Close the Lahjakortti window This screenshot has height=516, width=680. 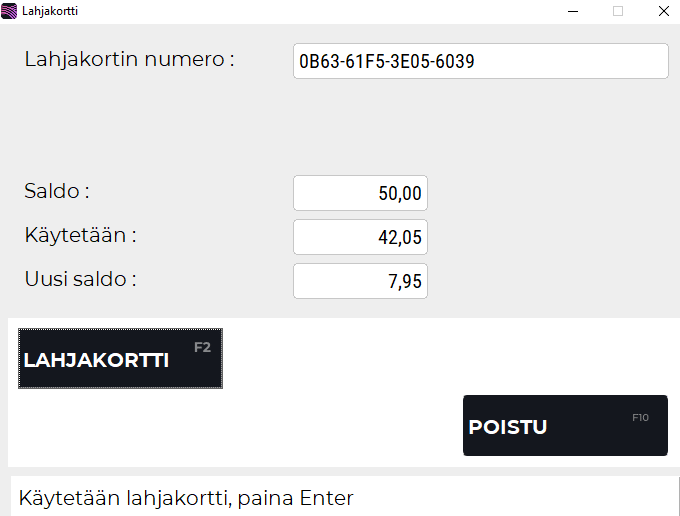click(663, 11)
